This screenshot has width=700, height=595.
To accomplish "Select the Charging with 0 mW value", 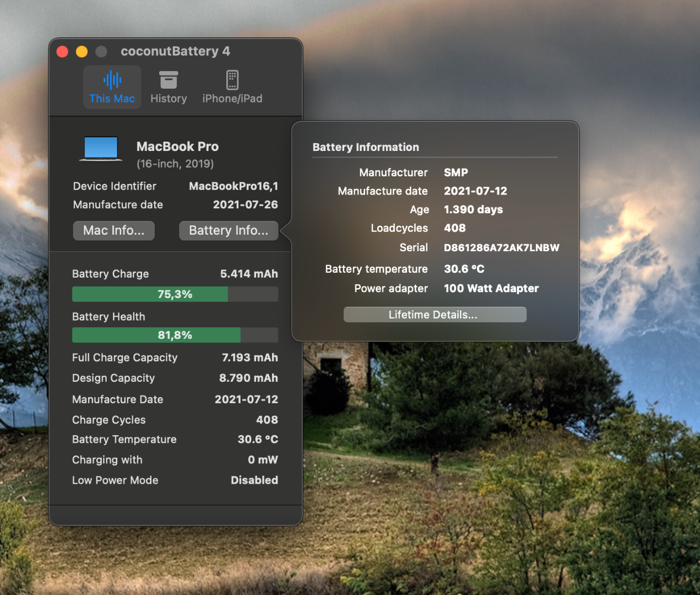I will [x=263, y=459].
